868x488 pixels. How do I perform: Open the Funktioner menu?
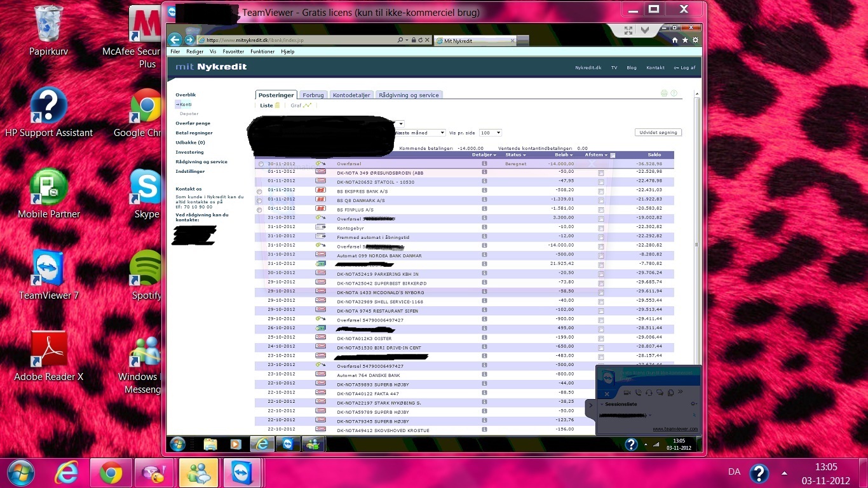[262, 51]
